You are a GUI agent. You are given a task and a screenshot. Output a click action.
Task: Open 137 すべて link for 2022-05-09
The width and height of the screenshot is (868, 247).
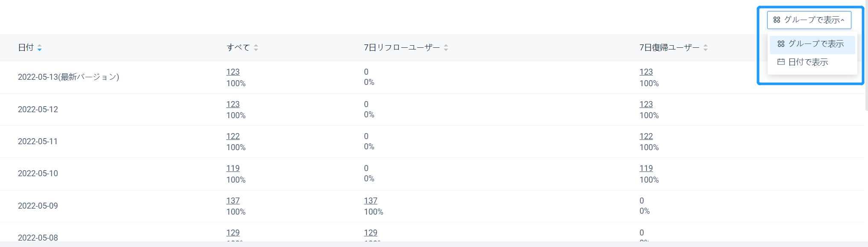point(233,201)
